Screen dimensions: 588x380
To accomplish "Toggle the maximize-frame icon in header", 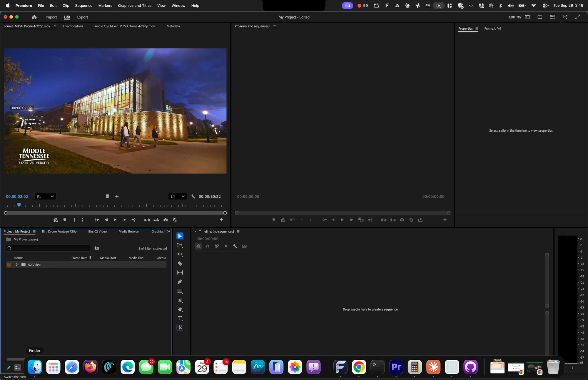I will tap(577, 17).
